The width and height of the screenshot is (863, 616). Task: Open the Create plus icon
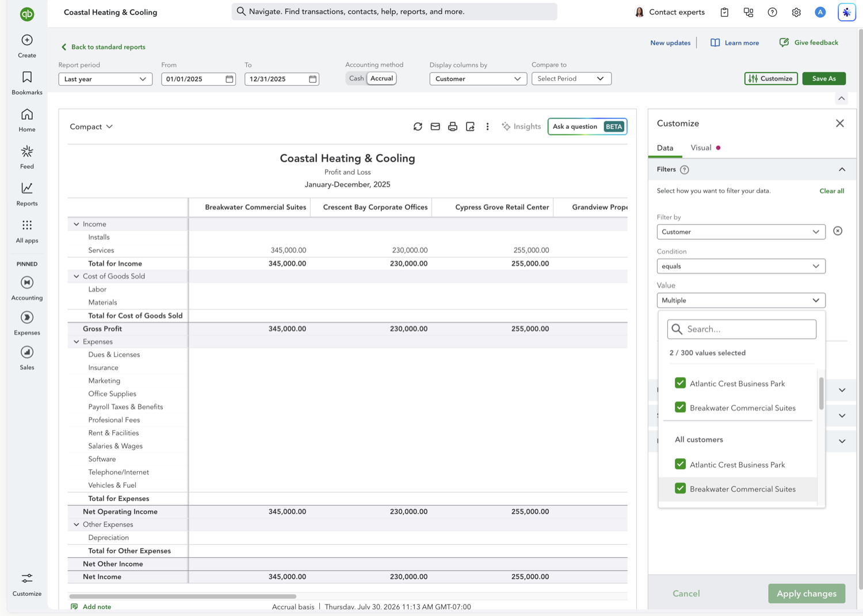coord(27,40)
